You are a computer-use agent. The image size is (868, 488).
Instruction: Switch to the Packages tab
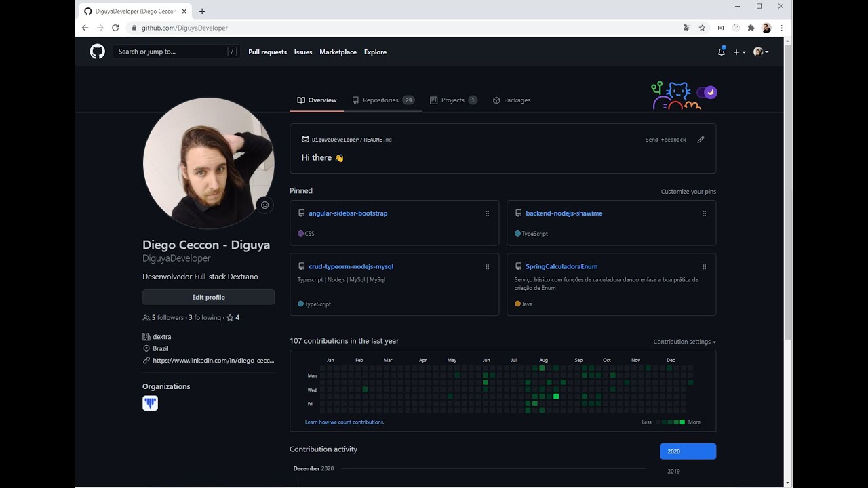tap(511, 100)
